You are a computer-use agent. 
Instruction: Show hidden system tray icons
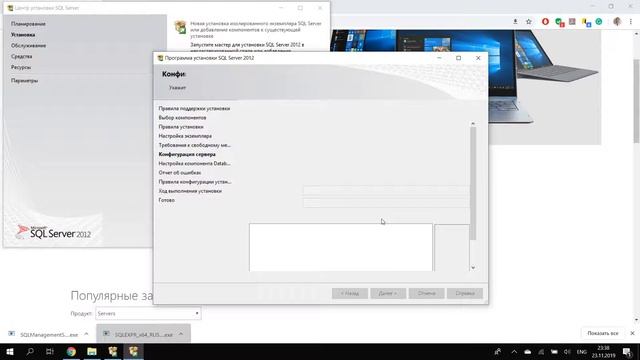coord(514,352)
